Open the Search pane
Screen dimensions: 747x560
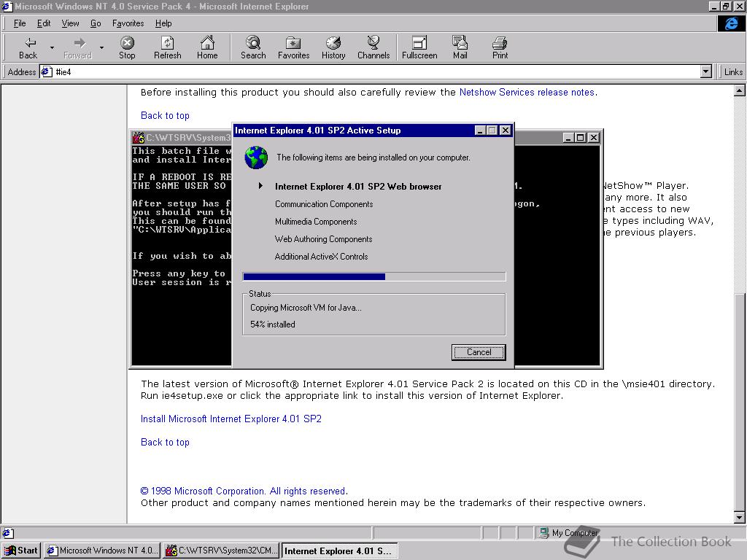(253, 47)
